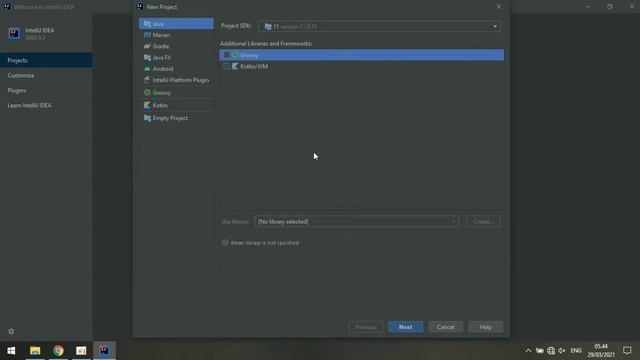Choose IntelliJ Platform Plugin project type
The width and height of the screenshot is (640, 360).
point(176,80)
